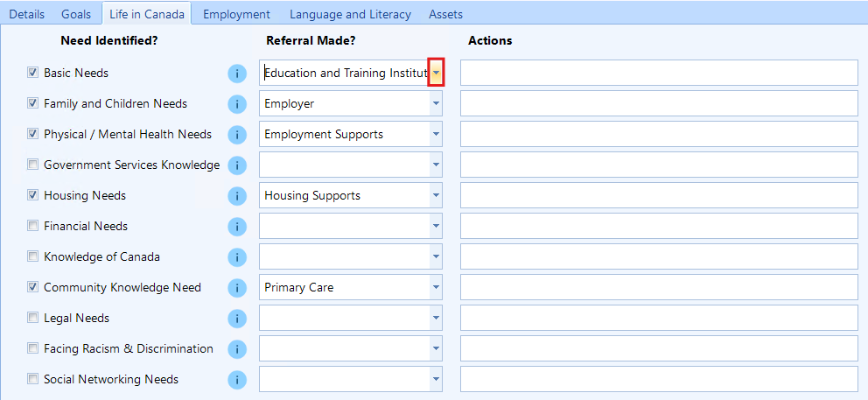Open referral dropdown for Knowledge of Canada
868x400 pixels.
tap(436, 257)
